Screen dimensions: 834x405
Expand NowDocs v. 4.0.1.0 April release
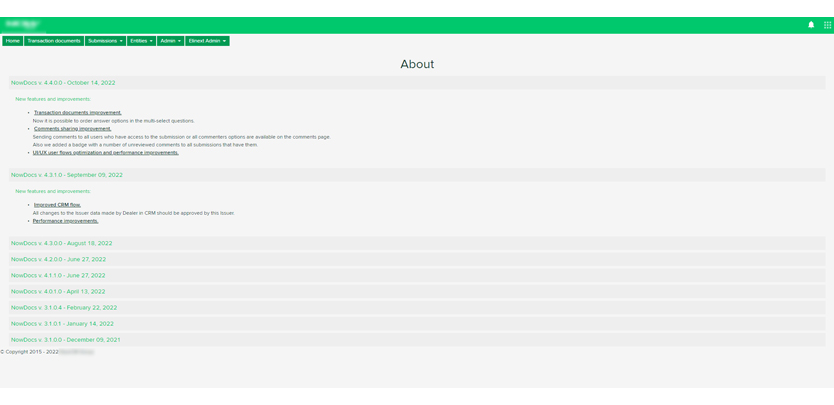coord(58,291)
